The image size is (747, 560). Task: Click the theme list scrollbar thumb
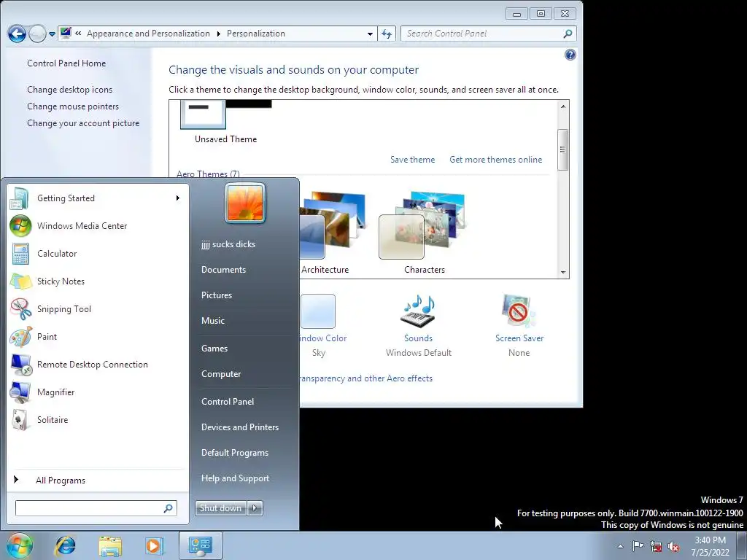click(562, 149)
